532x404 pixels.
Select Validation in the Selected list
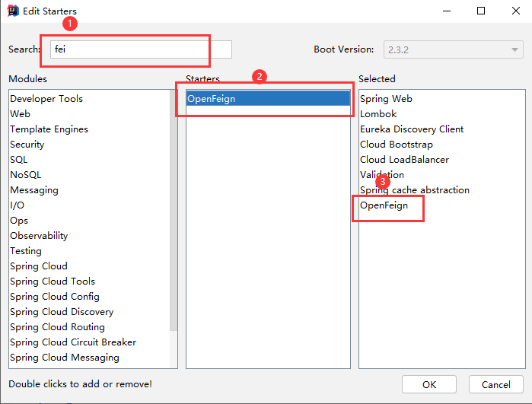pos(382,175)
